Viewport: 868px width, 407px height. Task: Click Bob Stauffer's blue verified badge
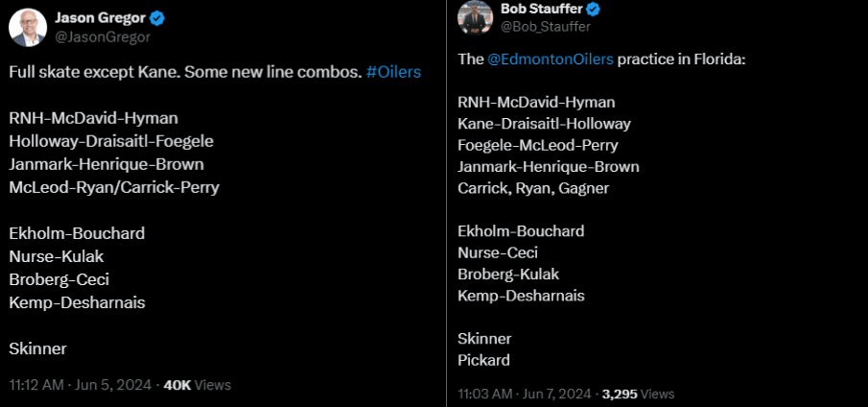tap(594, 10)
